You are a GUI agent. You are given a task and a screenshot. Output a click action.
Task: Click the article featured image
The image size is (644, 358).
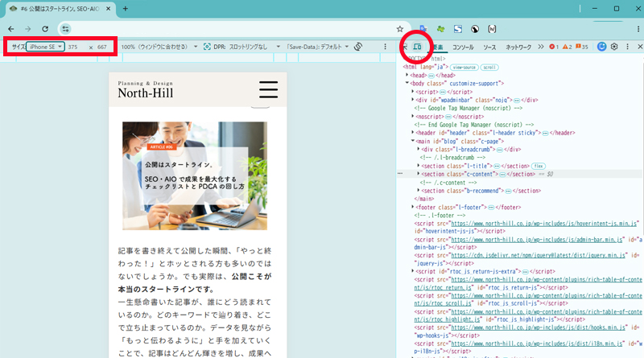pyautogui.click(x=195, y=175)
